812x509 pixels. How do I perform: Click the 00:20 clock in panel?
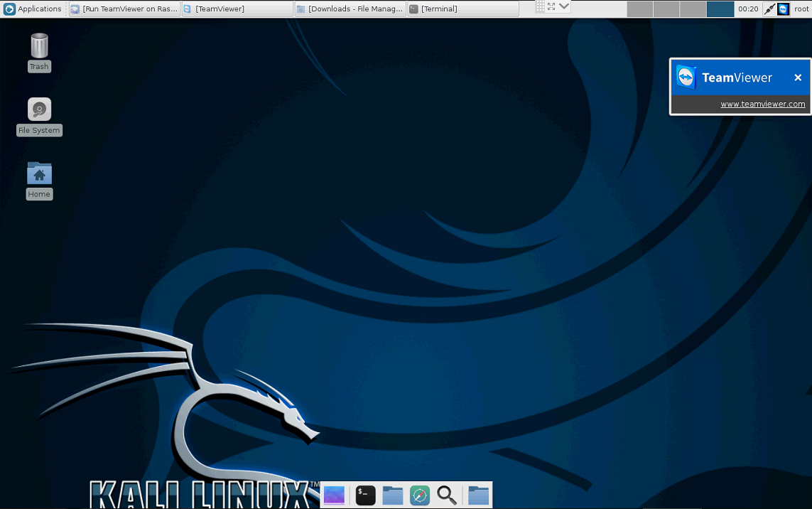click(x=748, y=9)
